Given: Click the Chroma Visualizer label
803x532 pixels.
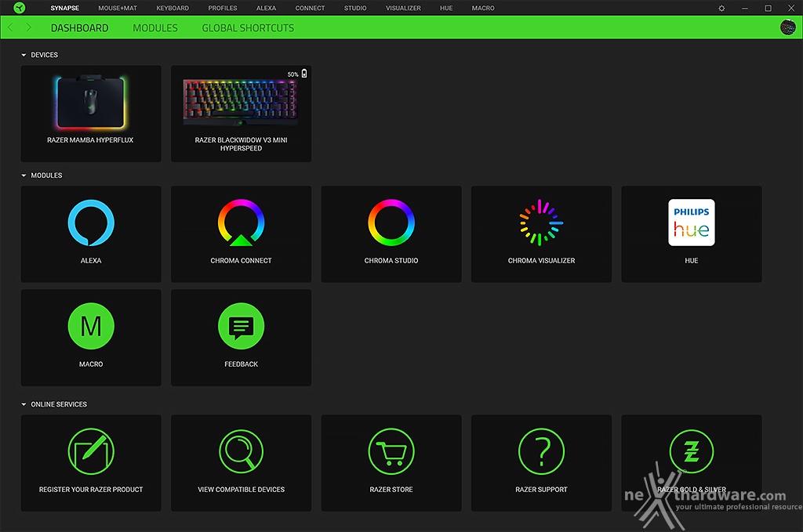Looking at the screenshot, I should tap(541, 261).
